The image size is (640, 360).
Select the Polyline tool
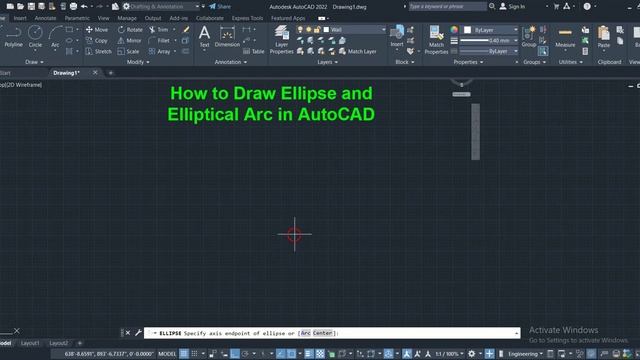click(x=13, y=37)
